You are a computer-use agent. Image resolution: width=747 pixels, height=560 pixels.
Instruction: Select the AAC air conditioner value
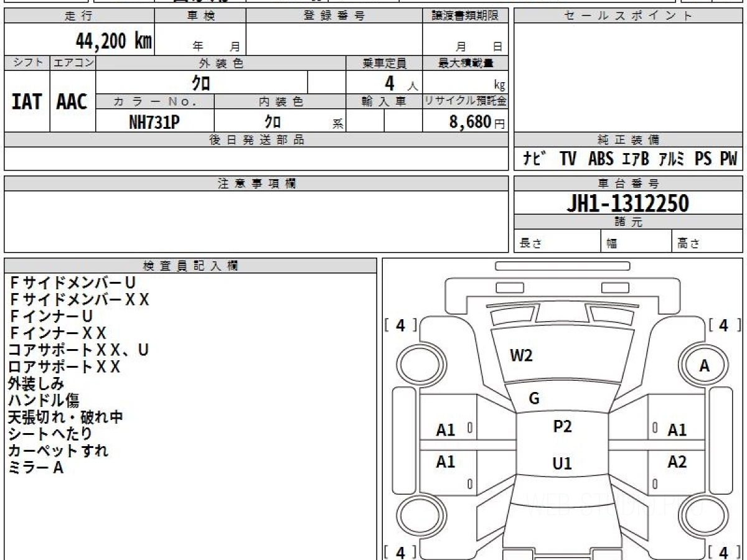point(73,101)
